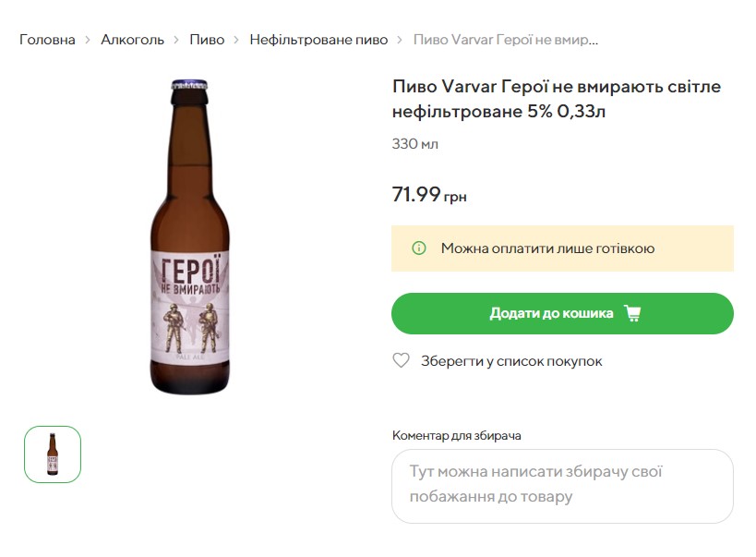Open the 'Пиво' breadcrumb category
This screenshot has height=557, width=756.
[x=203, y=39]
